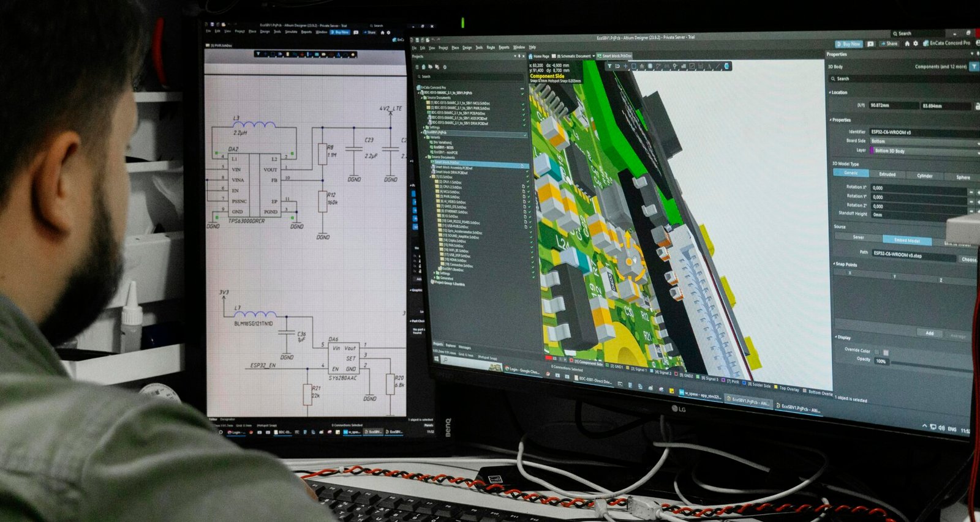
Task: Click the selection filter icon in PCB active bar
Action: tap(609, 66)
